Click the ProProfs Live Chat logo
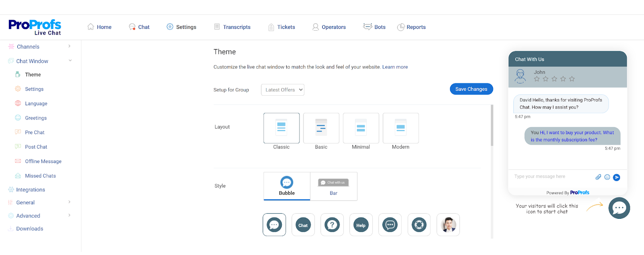Image resolution: width=644 pixels, height=255 pixels. 35,27
